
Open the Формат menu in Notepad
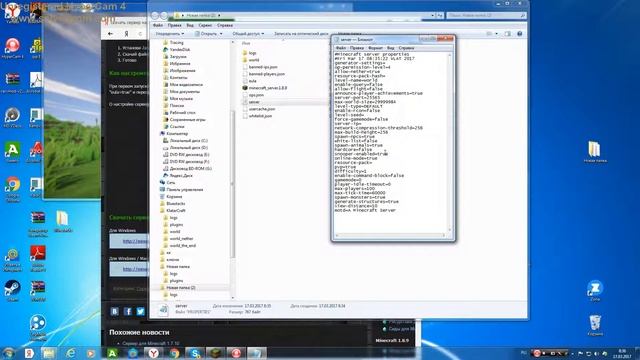(375, 48)
